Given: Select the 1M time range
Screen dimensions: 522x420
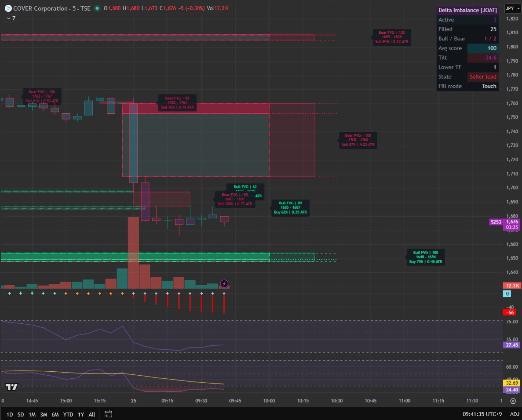Looking at the screenshot, I should tap(32, 414).
